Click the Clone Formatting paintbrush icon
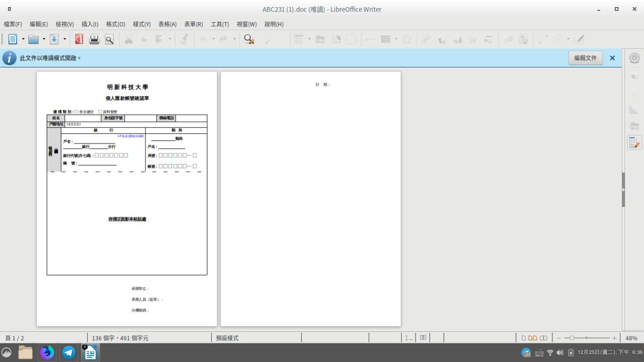Viewport: 644px width, 362px height. tap(184, 39)
